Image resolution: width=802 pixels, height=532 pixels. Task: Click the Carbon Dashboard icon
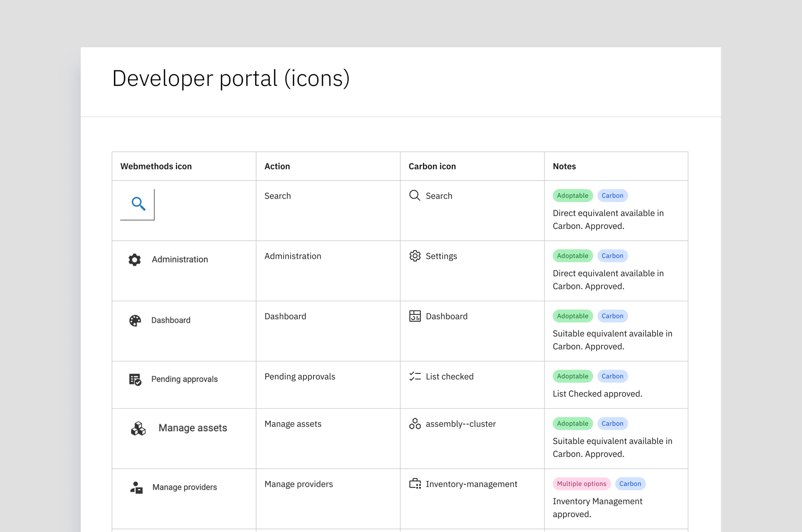pos(415,316)
